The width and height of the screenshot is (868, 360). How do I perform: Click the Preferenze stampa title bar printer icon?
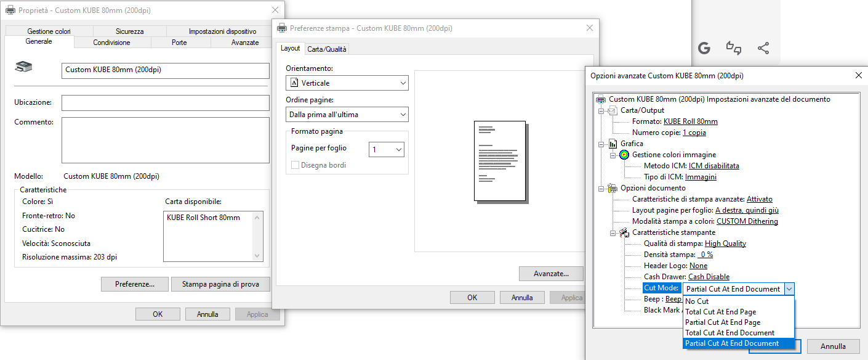pyautogui.click(x=282, y=28)
